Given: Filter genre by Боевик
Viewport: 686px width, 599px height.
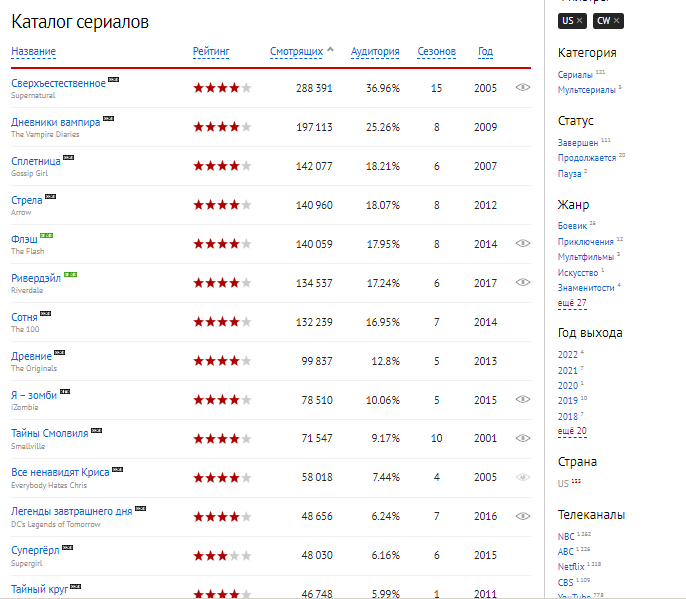Looking at the screenshot, I should pos(572,226).
